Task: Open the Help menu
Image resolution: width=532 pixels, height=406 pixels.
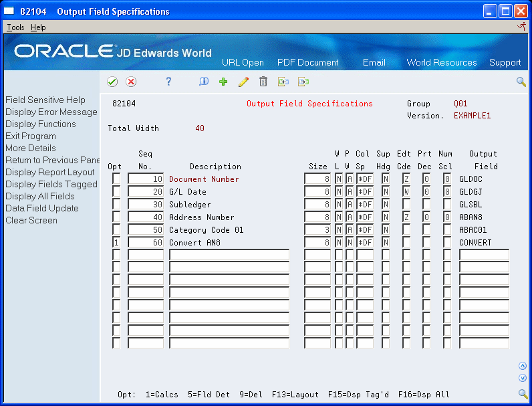Action: pos(38,27)
